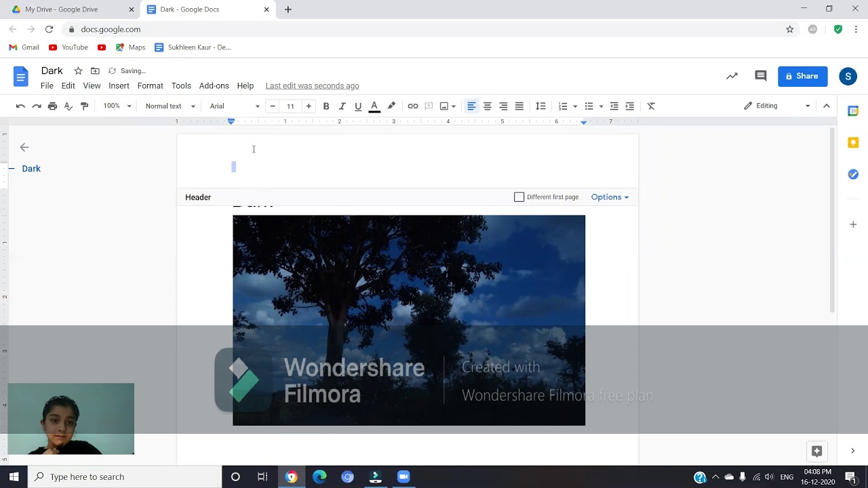The height and width of the screenshot is (488, 868).
Task: Open the Edit menu
Action: [68, 85]
